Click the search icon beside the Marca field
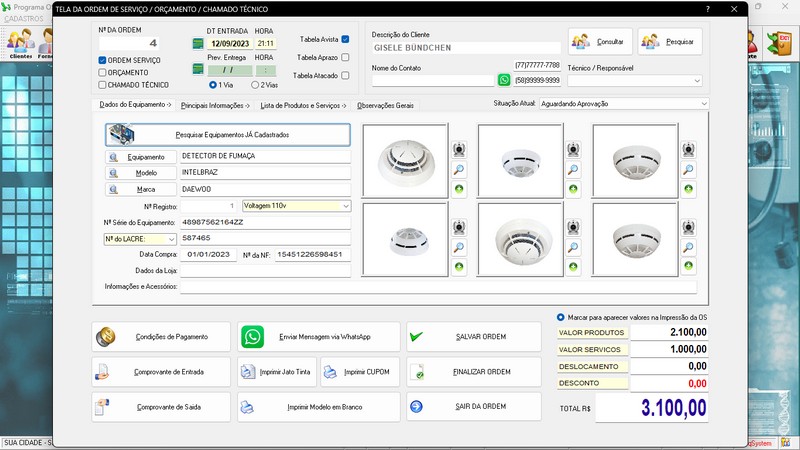Screen dimensions: 800x450 coord(113,188)
